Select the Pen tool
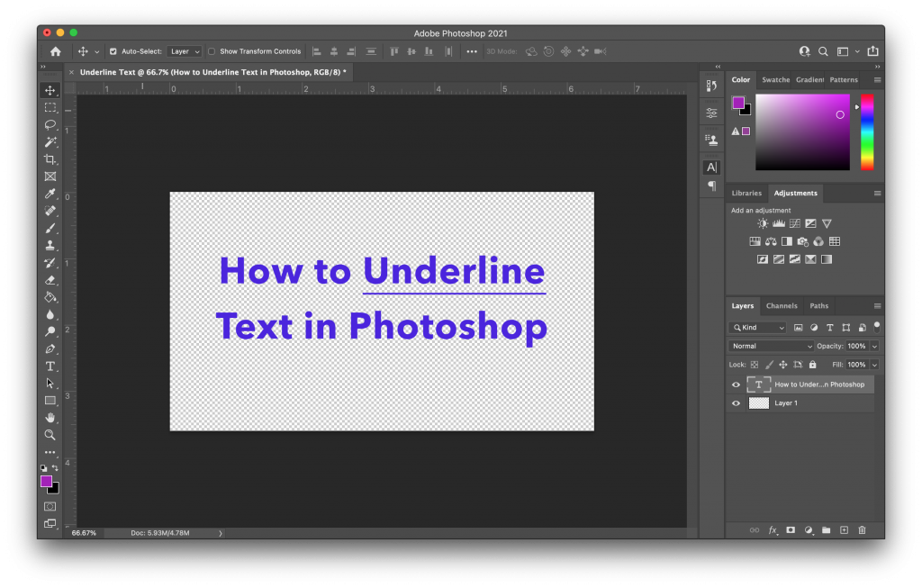The image size is (922, 588). 50,348
